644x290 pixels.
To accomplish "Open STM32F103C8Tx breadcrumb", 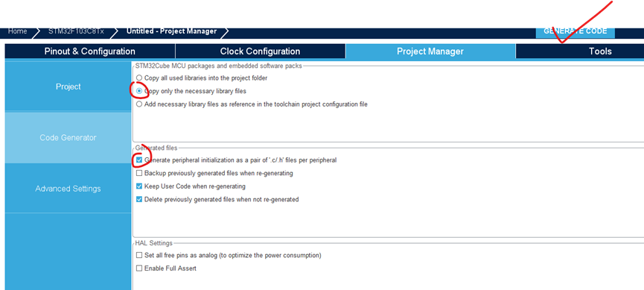I will tap(76, 31).
